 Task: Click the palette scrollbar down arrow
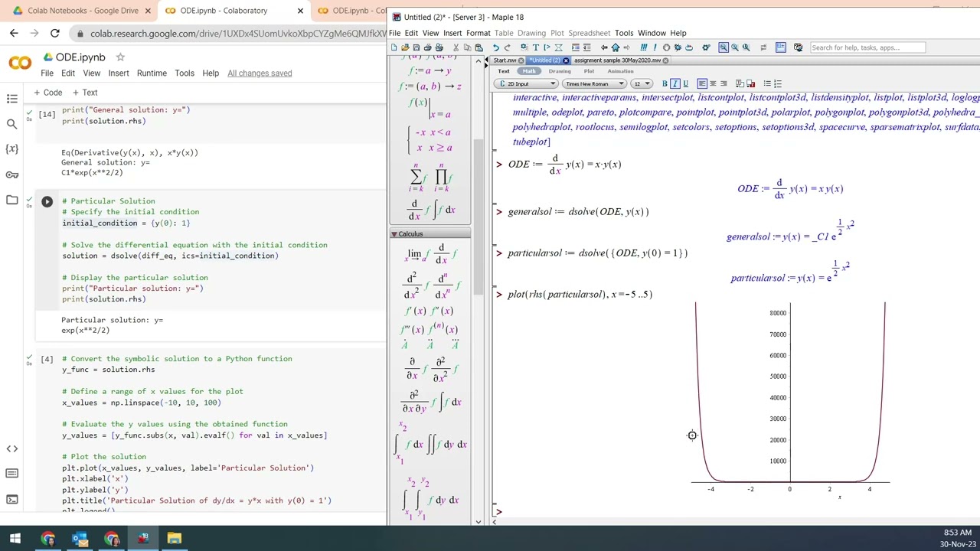(479, 522)
